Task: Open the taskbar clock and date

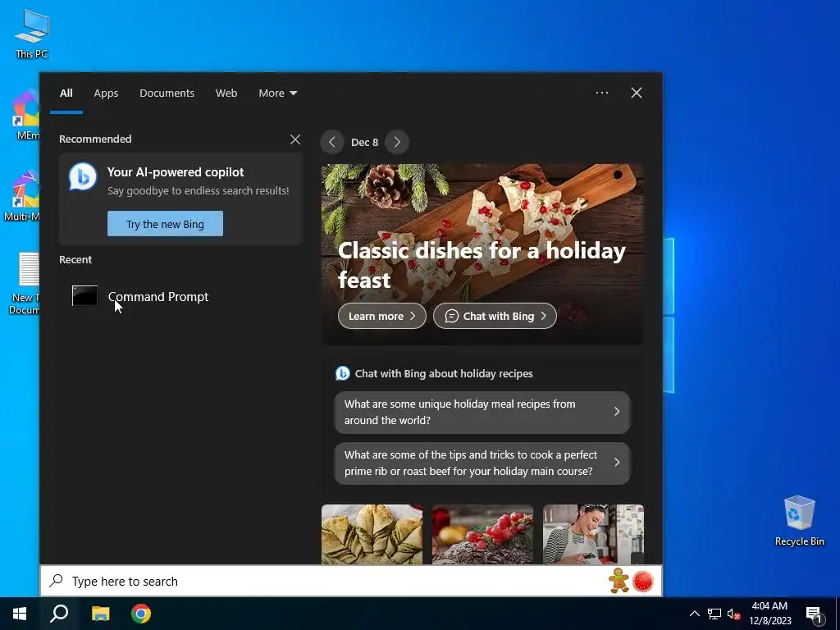Action: 769,614
